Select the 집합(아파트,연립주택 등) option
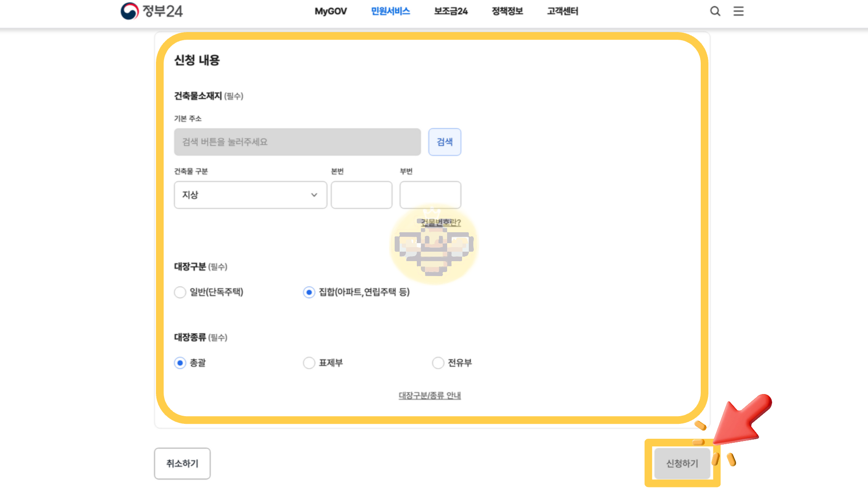 click(309, 292)
